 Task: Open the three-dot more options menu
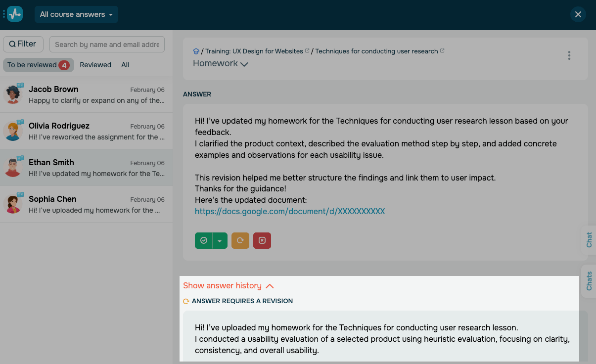569,55
